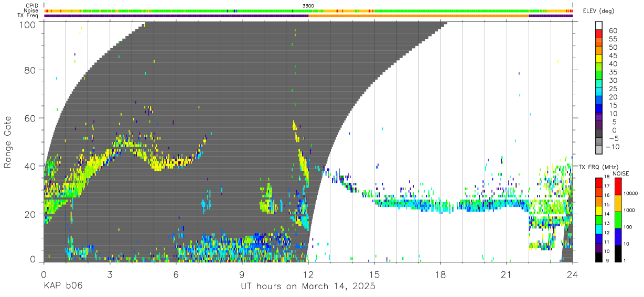Click the 3 hour mark on time axis
Screen dimensions: 644x297
point(110,274)
